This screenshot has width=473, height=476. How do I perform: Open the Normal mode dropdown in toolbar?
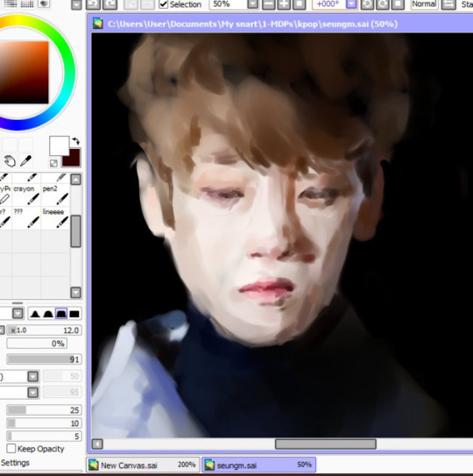424,4
